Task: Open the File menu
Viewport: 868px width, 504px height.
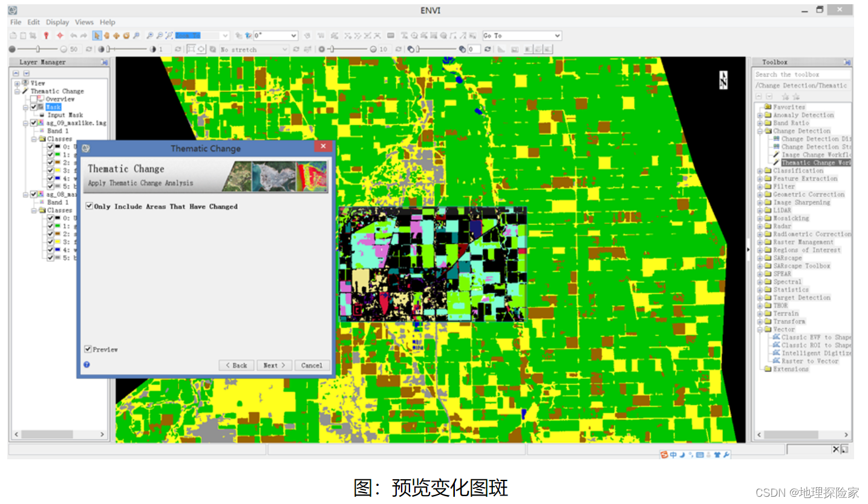Action: tap(15, 22)
